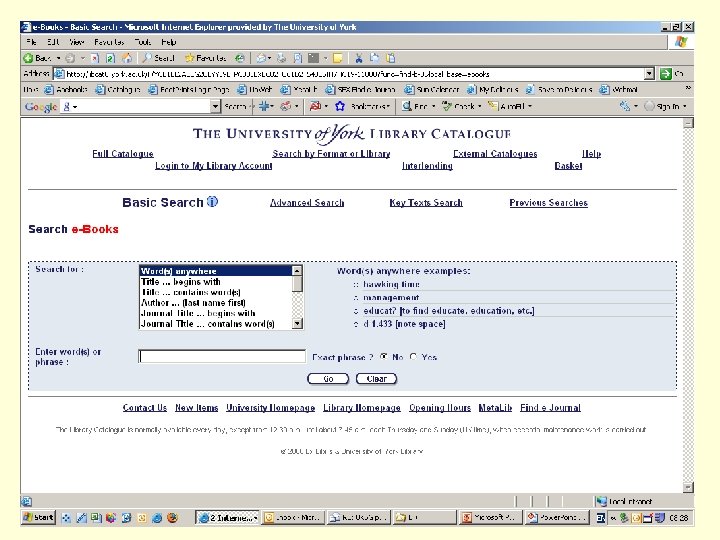The height and width of the screenshot is (540, 720).
Task: Open the Find e-Journal footer link
Action: point(550,408)
